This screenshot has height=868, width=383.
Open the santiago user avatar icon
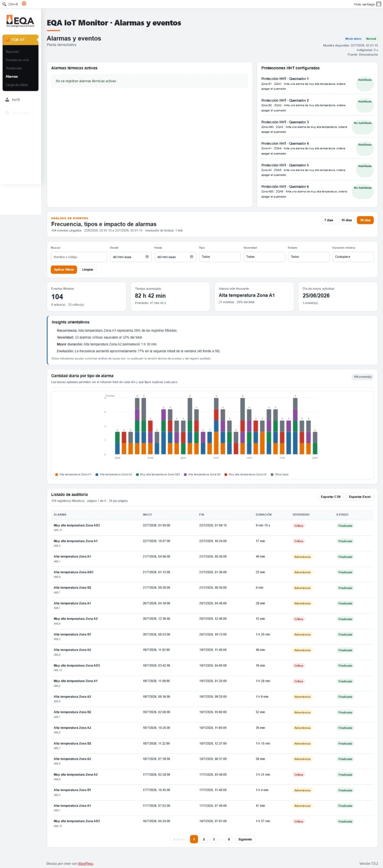click(379, 4)
